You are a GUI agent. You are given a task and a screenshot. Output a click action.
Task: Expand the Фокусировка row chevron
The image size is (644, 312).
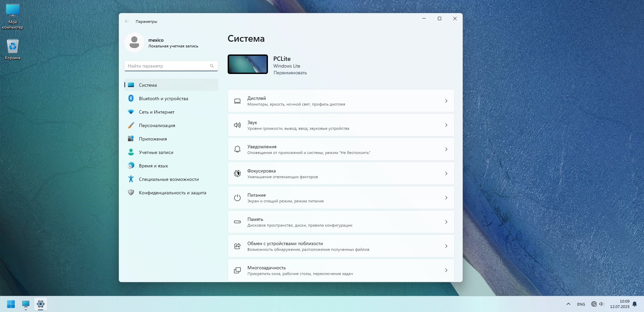pyautogui.click(x=446, y=173)
